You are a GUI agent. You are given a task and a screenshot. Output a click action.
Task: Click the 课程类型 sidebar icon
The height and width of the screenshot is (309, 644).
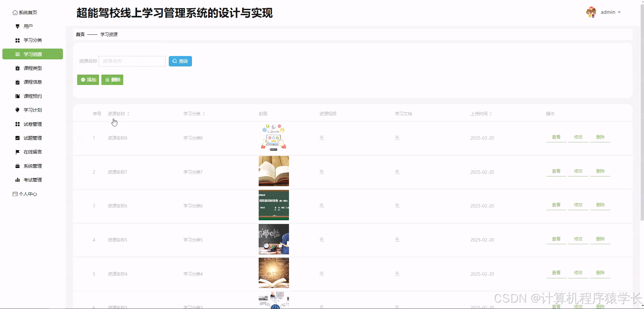(x=18, y=68)
